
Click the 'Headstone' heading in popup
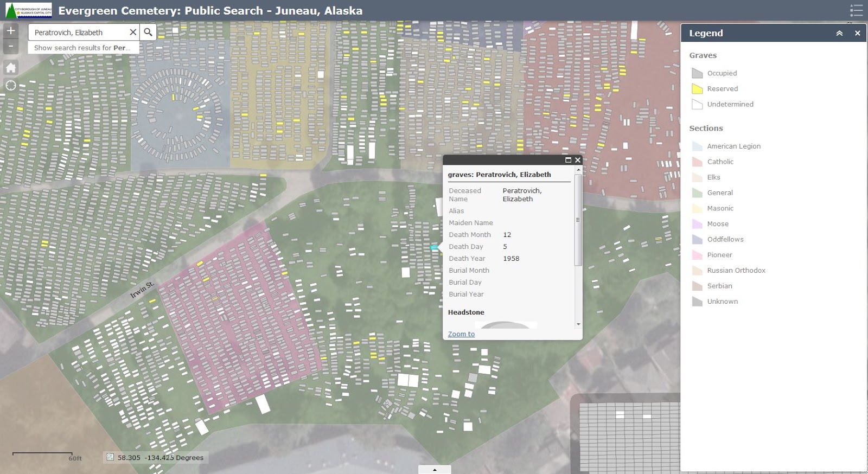466,312
